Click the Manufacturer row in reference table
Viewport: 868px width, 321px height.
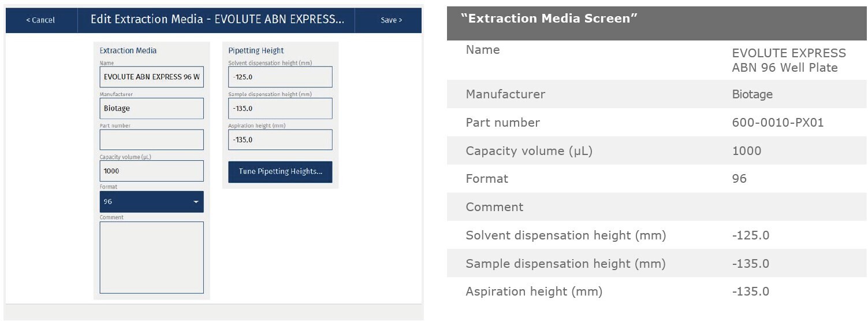click(x=505, y=94)
